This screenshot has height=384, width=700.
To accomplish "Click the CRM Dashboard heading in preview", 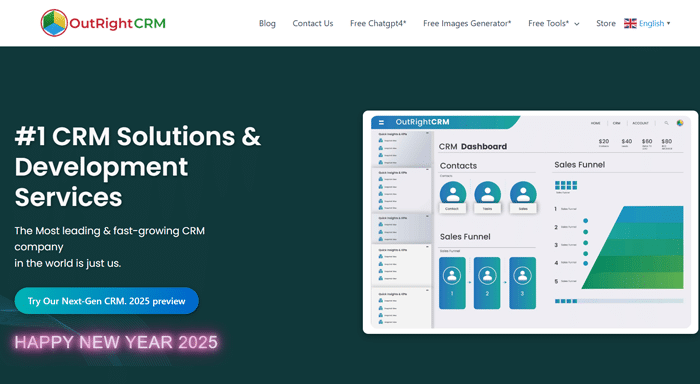I will pyautogui.click(x=473, y=146).
